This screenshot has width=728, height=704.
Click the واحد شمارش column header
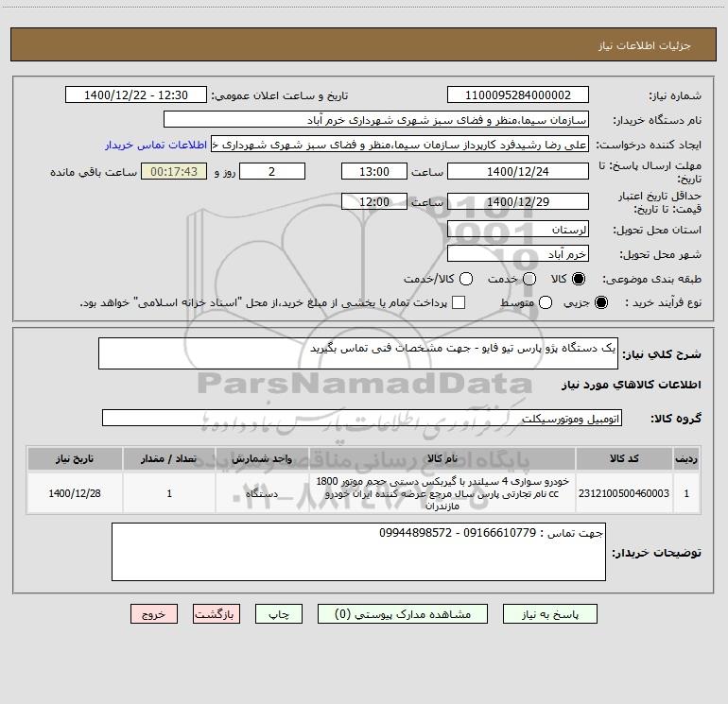(x=262, y=458)
